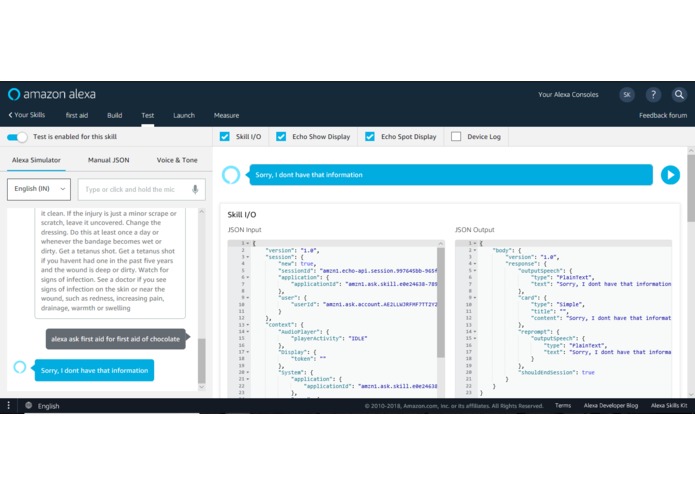695x494 pixels.
Task: Click the amazon alexa logo
Action: (52, 94)
